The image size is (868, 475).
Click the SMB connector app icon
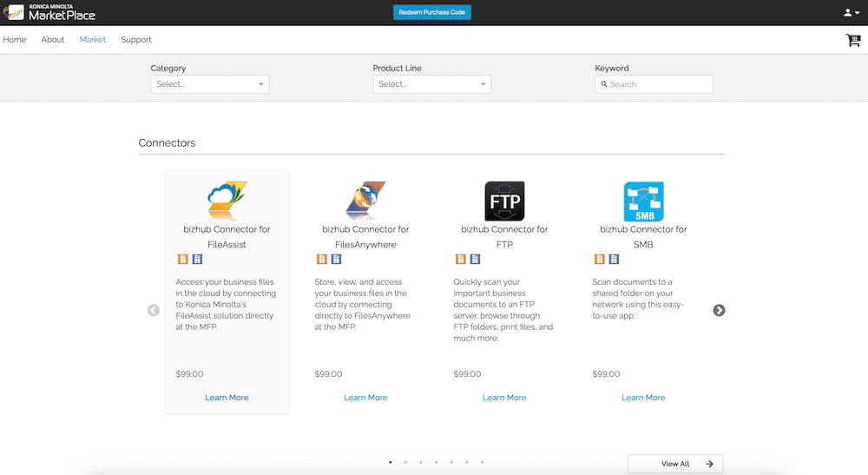[643, 201]
